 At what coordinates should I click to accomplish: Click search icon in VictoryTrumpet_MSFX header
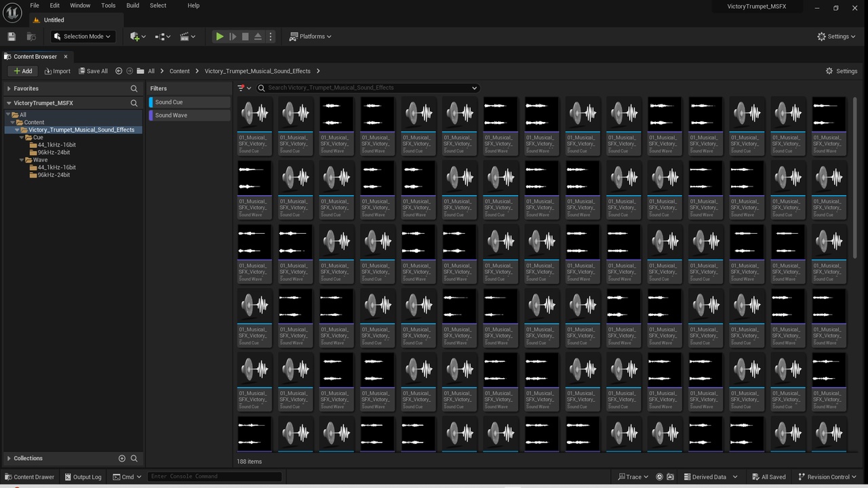pos(134,103)
